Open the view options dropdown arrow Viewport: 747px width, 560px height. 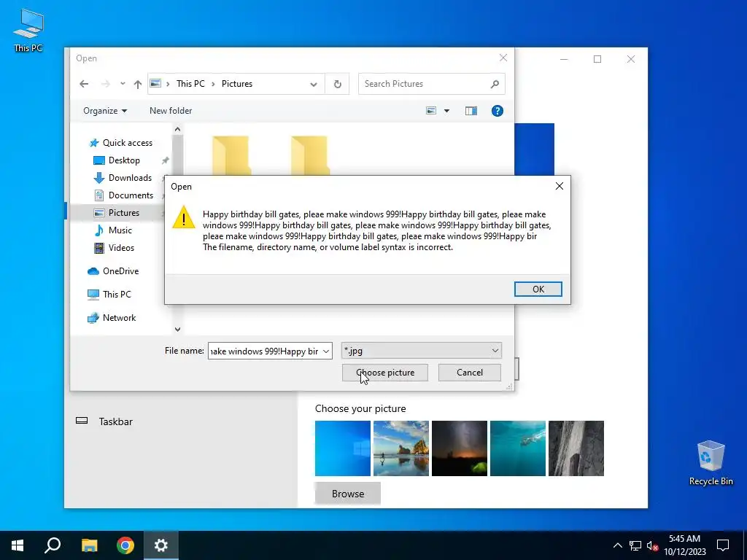pyautogui.click(x=447, y=111)
